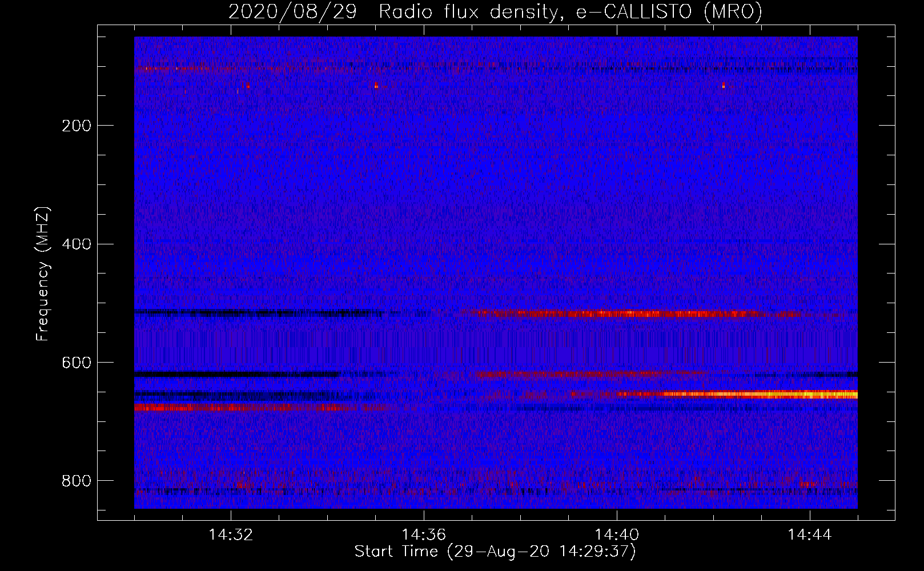Click the 'Start Time (29-Aug-20 14:29:37)' label

[495, 552]
